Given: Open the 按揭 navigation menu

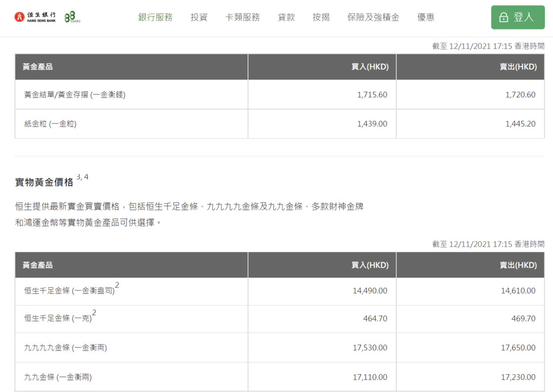Looking at the screenshot, I should [x=321, y=17].
